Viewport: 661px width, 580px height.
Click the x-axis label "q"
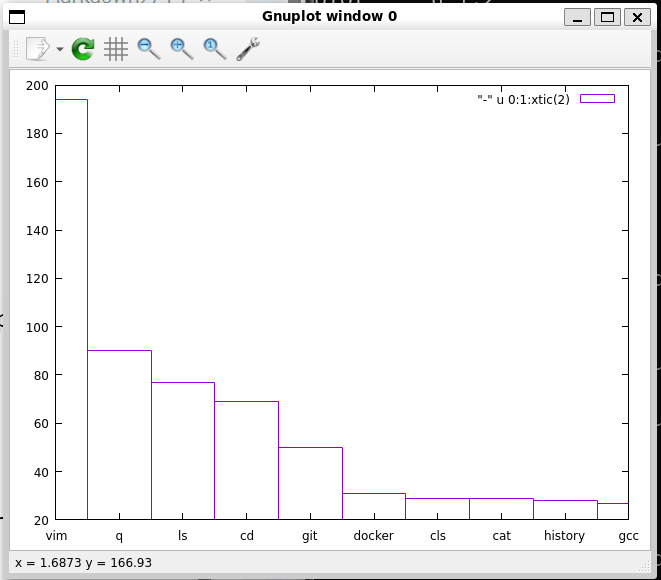[119, 537]
